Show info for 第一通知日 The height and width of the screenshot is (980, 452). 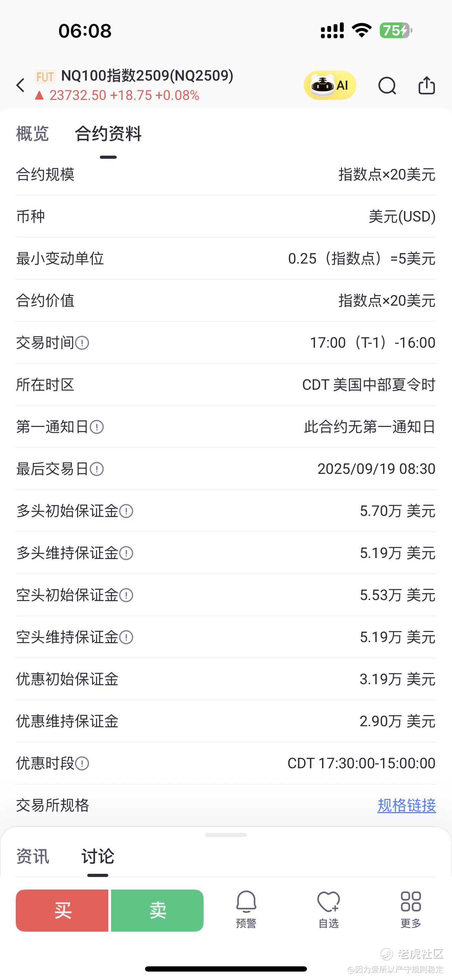point(97,427)
